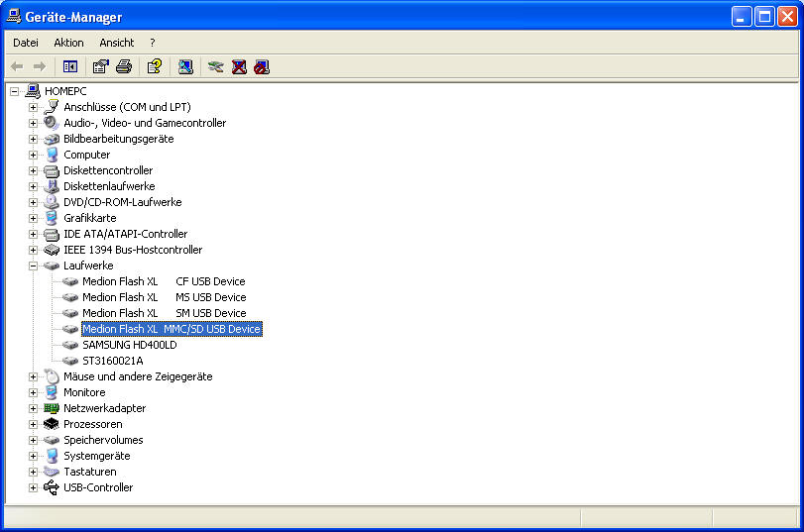Expand the Speichervolumes node
This screenshot has height=532, width=804.
(34, 441)
